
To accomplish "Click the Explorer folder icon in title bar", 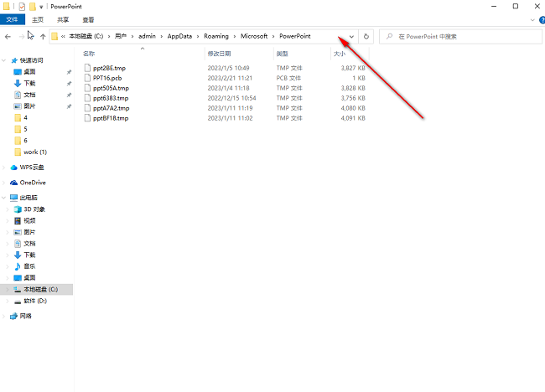I will tap(7, 6).
